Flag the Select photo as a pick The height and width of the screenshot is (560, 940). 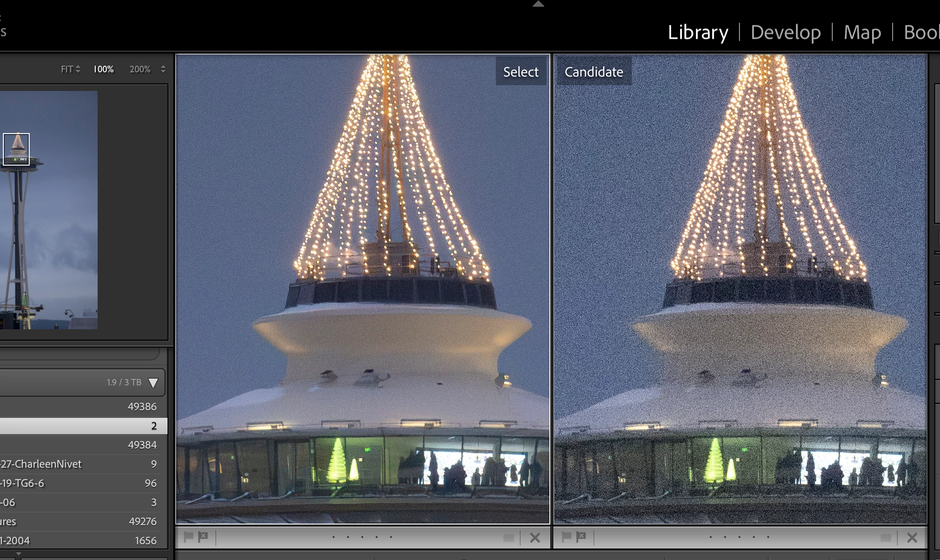(x=189, y=537)
